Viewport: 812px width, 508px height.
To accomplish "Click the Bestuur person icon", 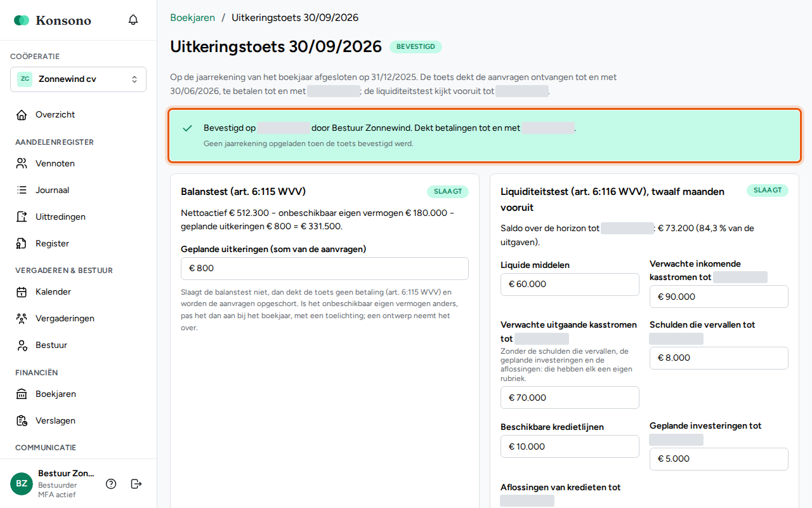I will pos(22,345).
